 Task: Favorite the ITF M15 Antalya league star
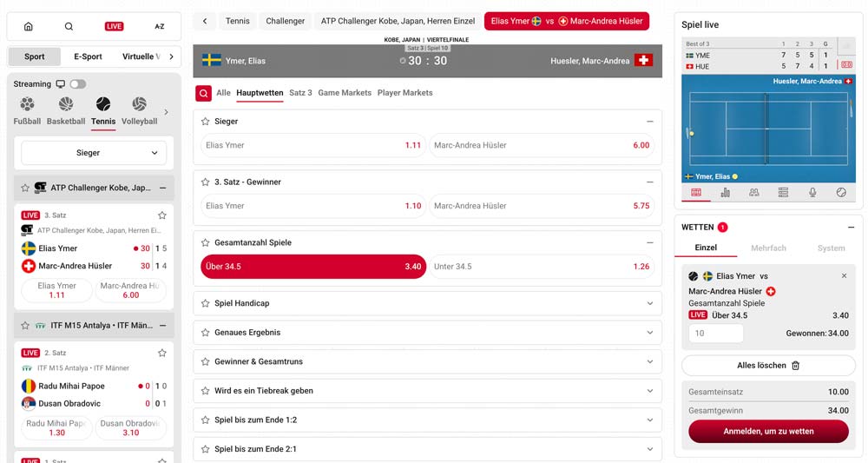(x=25, y=326)
